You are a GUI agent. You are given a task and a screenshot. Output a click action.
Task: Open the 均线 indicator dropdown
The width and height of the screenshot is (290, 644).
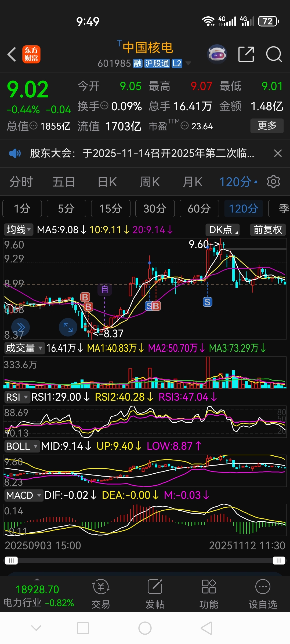coord(19,230)
